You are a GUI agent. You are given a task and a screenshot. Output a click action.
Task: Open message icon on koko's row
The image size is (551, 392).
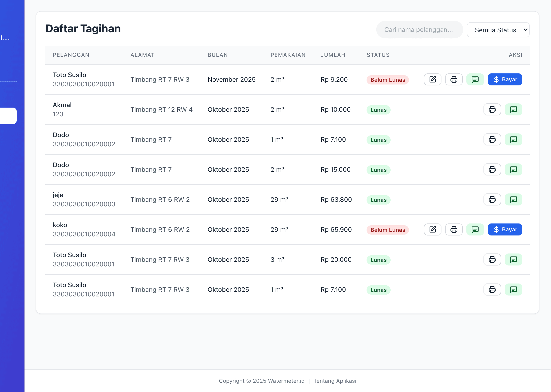pyautogui.click(x=475, y=229)
